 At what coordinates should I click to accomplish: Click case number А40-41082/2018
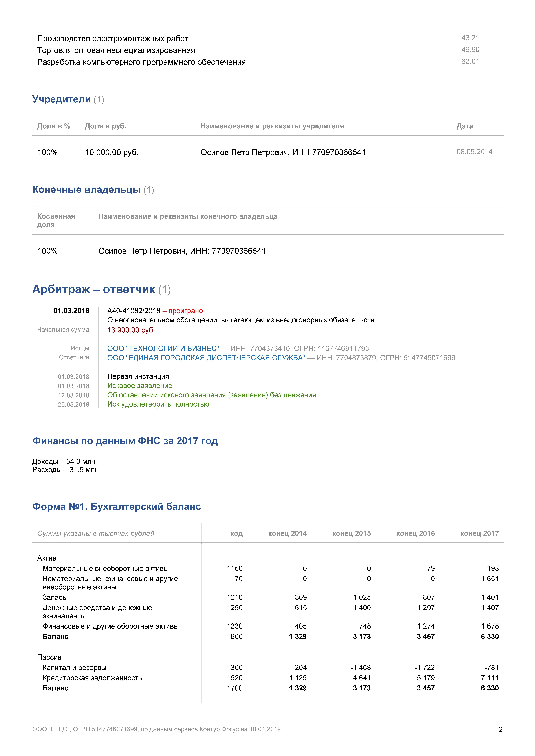pyautogui.click(x=134, y=311)
